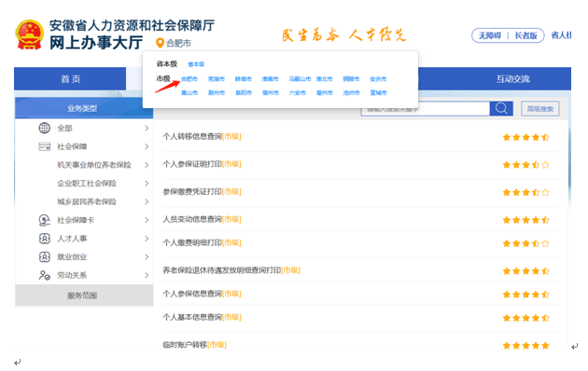The image size is (588, 371).
Task: Choose 池州市 in city list
Action: click(351, 92)
